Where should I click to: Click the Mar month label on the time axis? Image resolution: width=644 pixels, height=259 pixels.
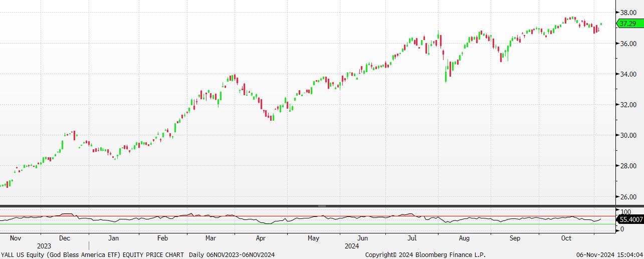tap(210, 238)
